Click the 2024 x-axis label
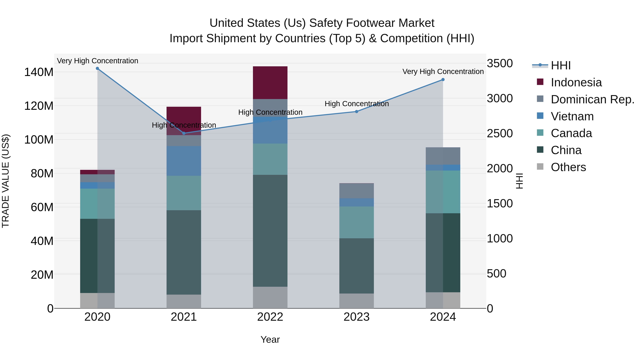Screen dimensions: 644x362 [443, 317]
